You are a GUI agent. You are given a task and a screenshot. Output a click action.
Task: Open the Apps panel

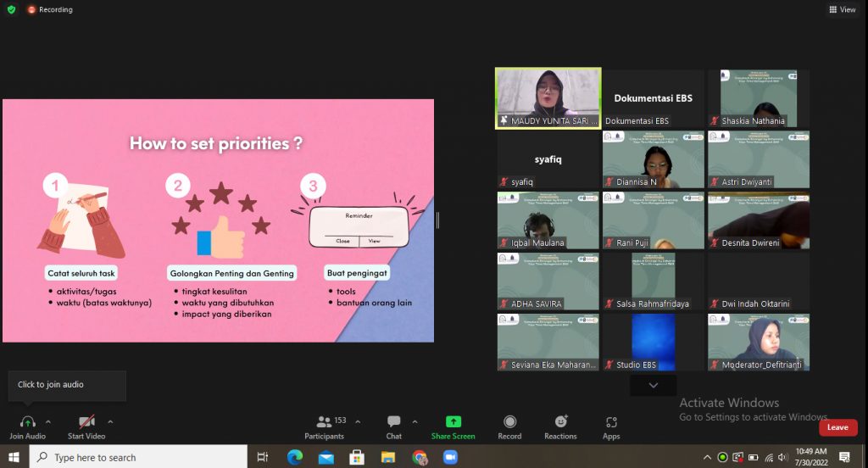[611, 421]
